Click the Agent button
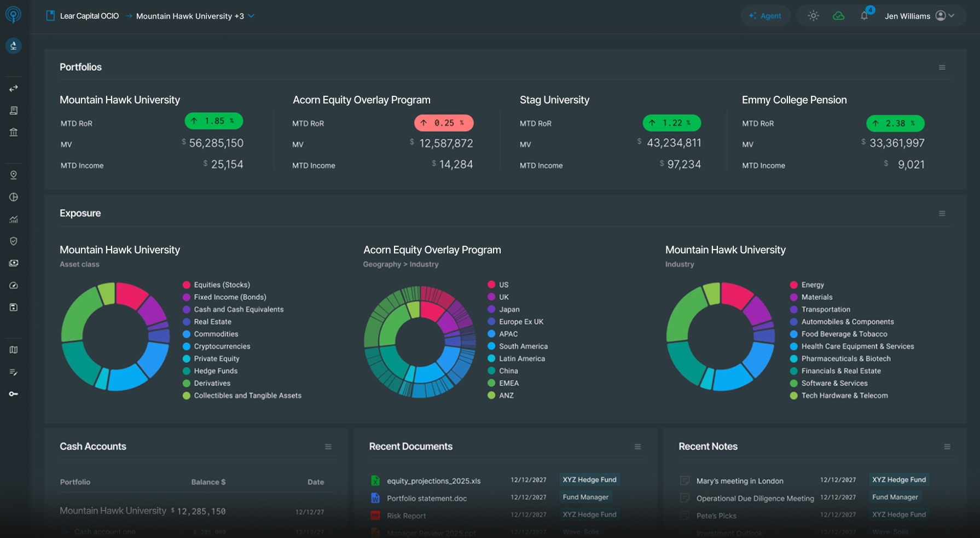Viewport: 980px width, 538px height. (x=766, y=15)
